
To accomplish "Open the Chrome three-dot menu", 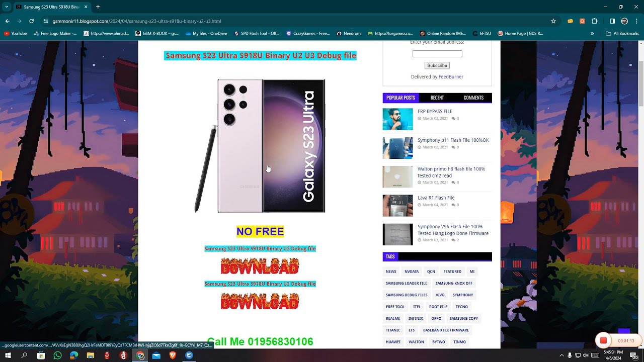I will coord(636,21).
